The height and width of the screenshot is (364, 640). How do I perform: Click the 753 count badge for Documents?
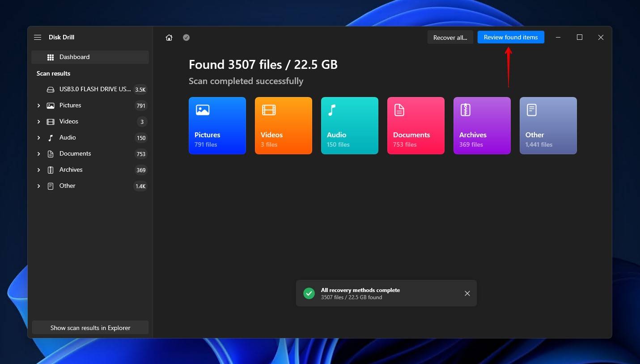[x=141, y=154]
